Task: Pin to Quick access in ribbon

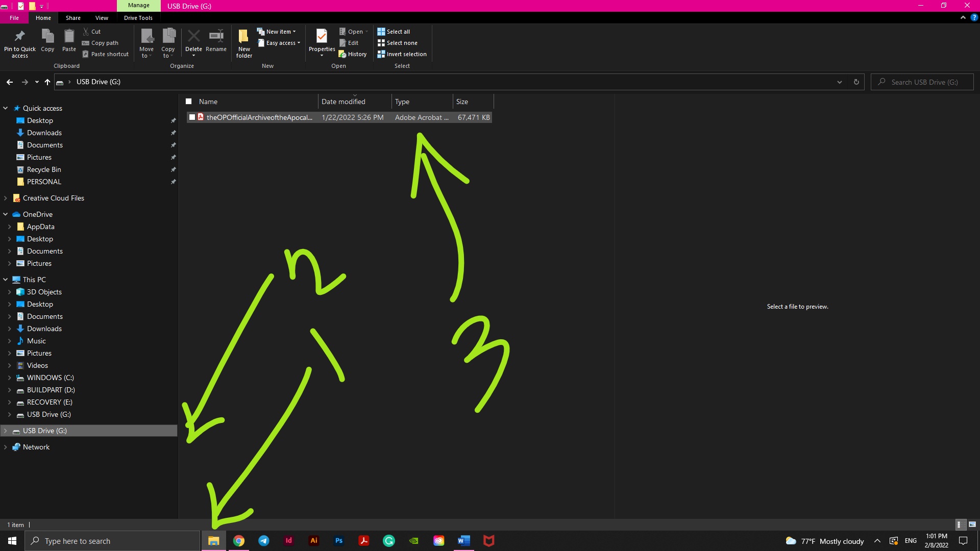Action: 20,43
